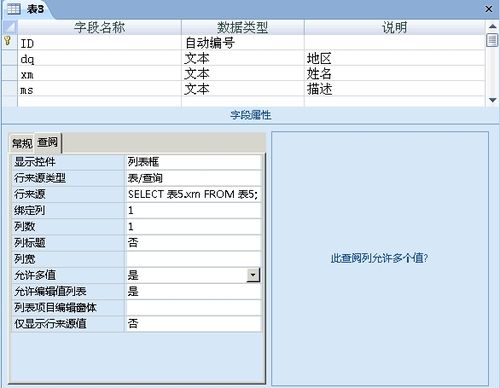Image resolution: width=500 pixels, height=388 pixels.
Task: Select the ID field name cell
Action: pyautogui.click(x=99, y=43)
